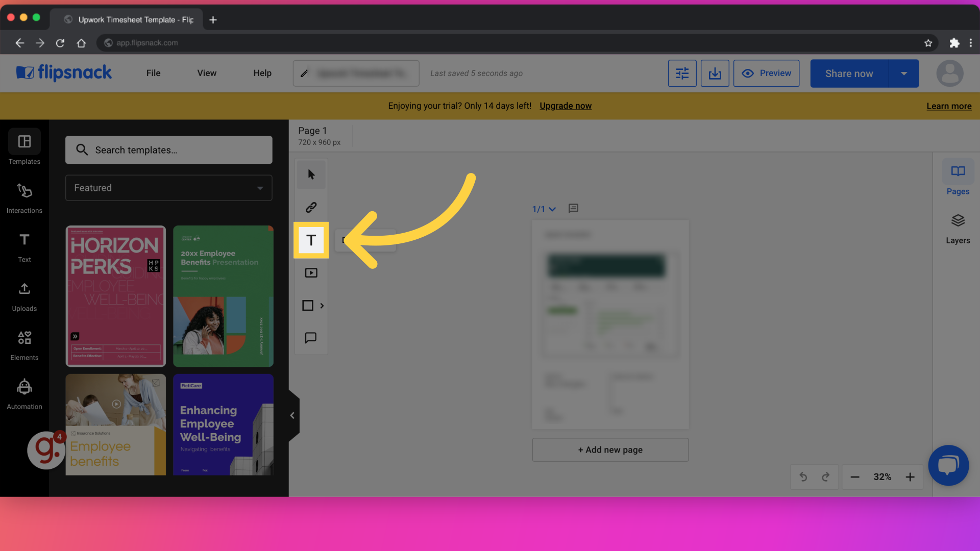Collapse the left sidebar panel

(292, 415)
